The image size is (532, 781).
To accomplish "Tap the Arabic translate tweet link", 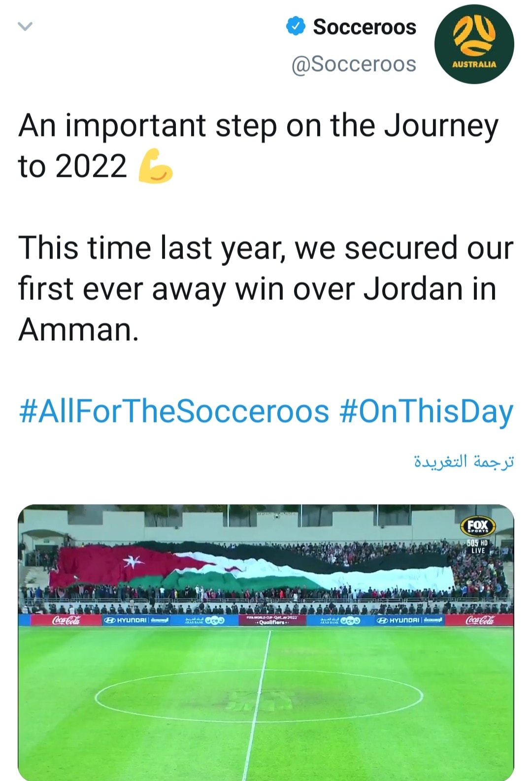I will (x=464, y=461).
